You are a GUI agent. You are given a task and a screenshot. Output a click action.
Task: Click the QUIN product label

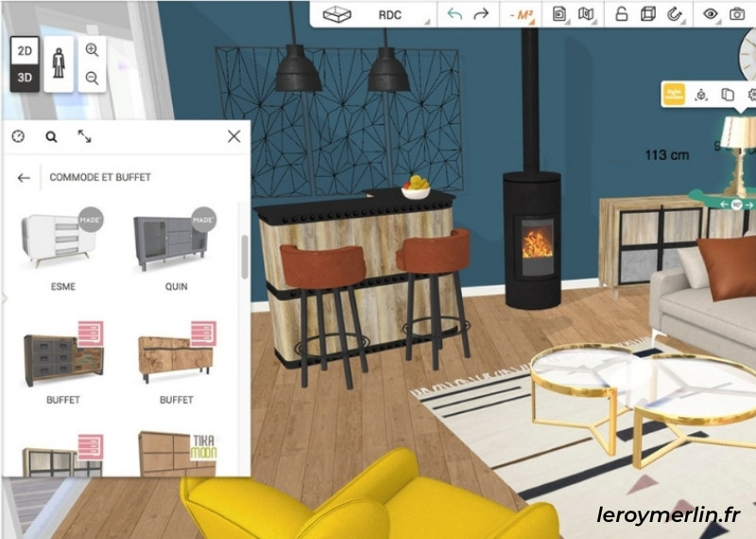tap(176, 287)
